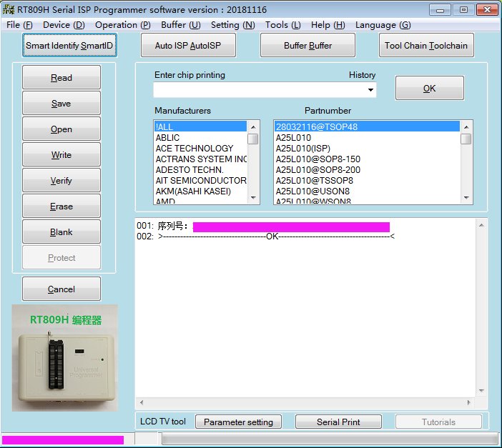This screenshot has width=502, height=448.
Task: Select A25L010@SOP8-200 part number
Action: tap(367, 169)
